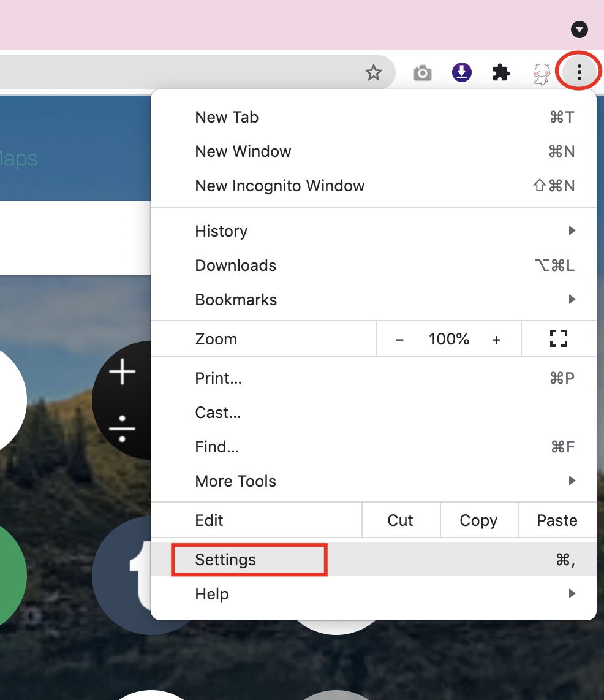Screen dimensions: 604x700
Task: Open the Extensions puzzle piece menu
Action: click(x=501, y=72)
